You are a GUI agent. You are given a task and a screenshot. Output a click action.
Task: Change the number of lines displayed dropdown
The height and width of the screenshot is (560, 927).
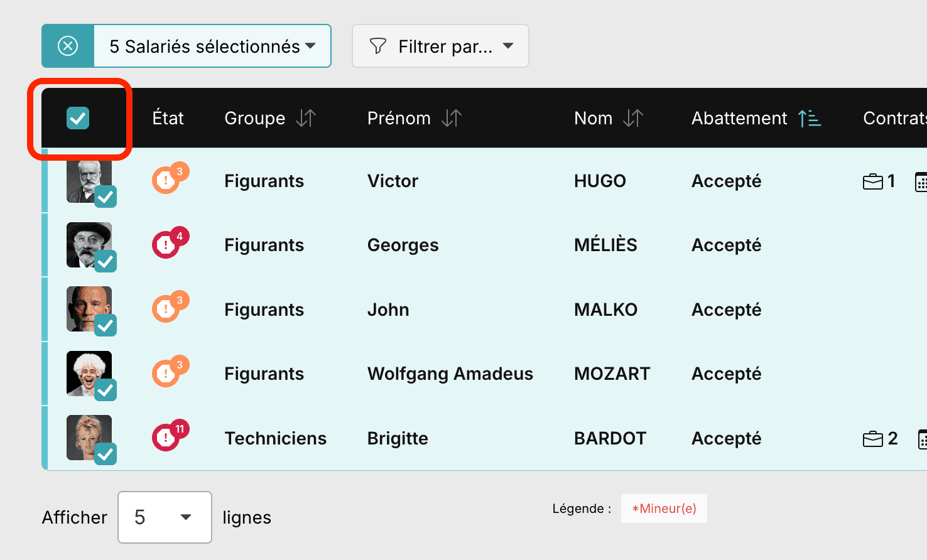pos(165,517)
